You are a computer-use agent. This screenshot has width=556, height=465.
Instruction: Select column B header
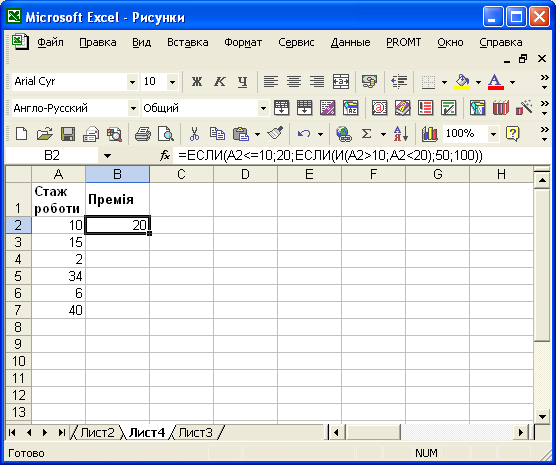click(117, 174)
